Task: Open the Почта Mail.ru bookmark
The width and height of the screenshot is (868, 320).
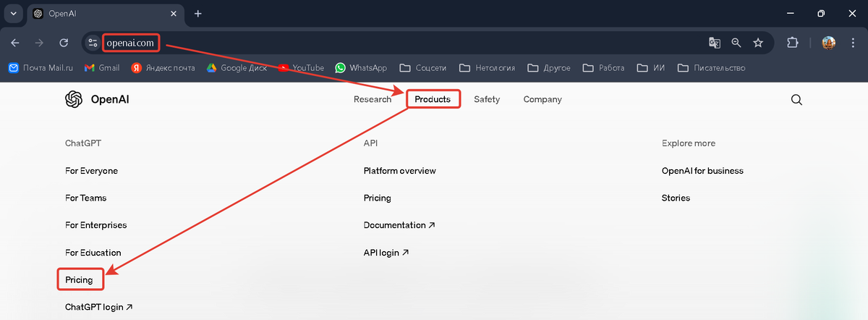Action: pos(41,68)
